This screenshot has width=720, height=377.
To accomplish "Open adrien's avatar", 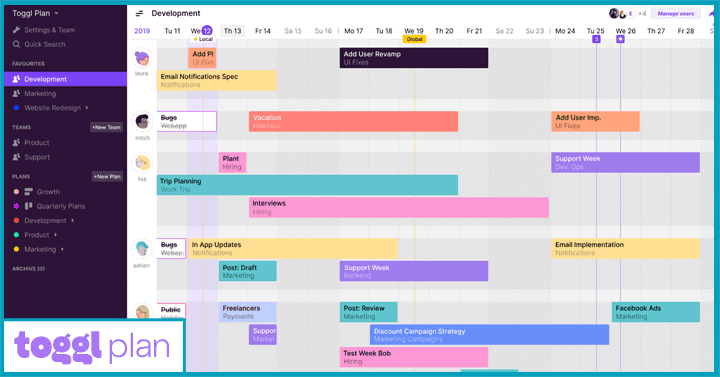I will [x=142, y=248].
